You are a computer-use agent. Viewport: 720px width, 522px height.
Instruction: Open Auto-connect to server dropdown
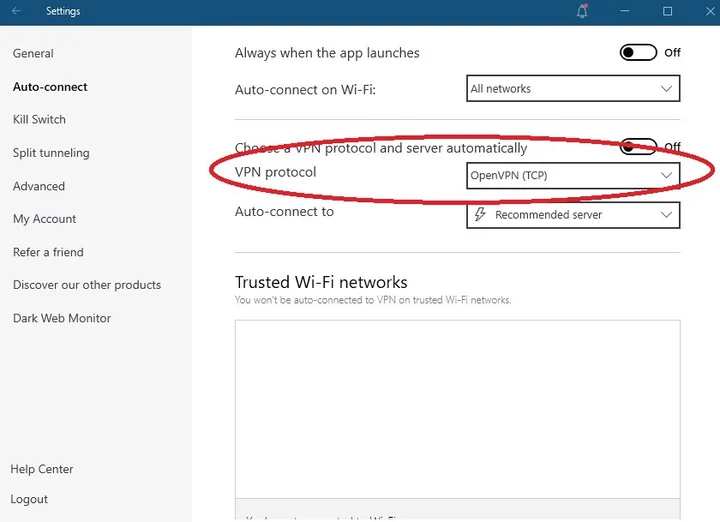click(x=573, y=215)
